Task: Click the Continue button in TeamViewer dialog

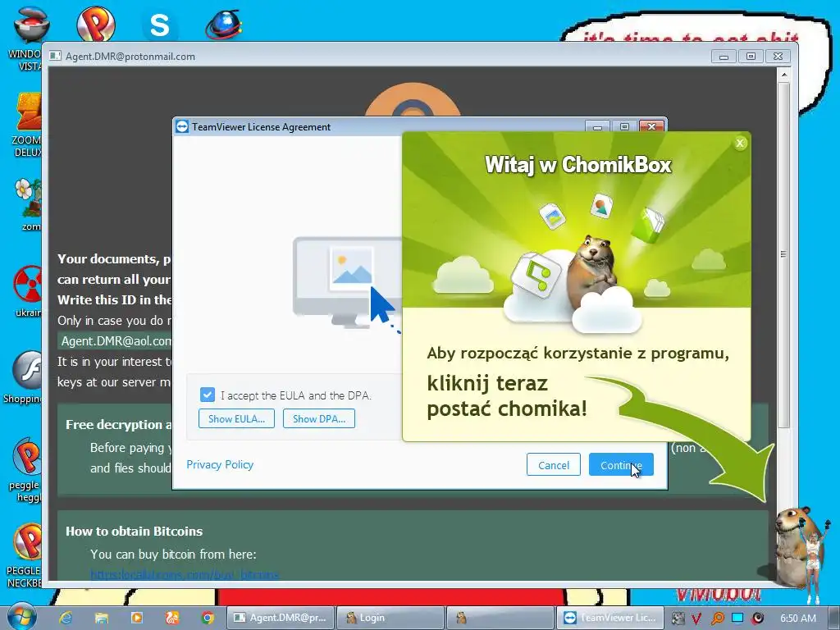Action: (x=621, y=464)
